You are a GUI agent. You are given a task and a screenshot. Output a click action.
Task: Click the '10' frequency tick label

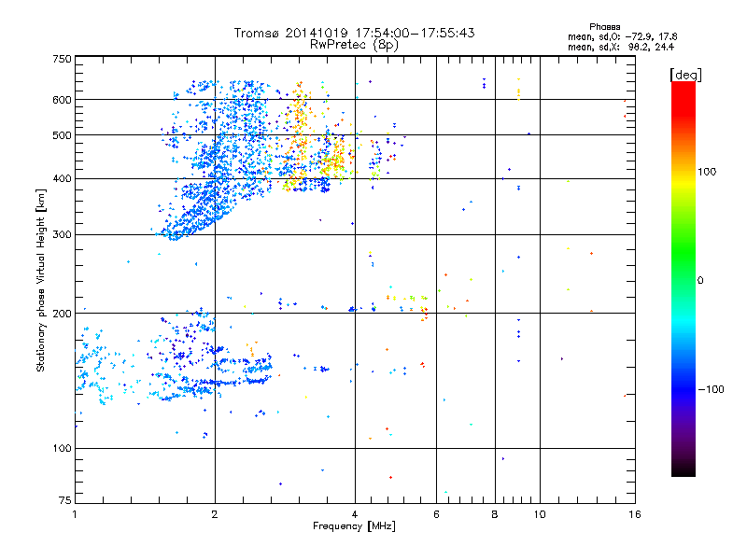(540, 514)
